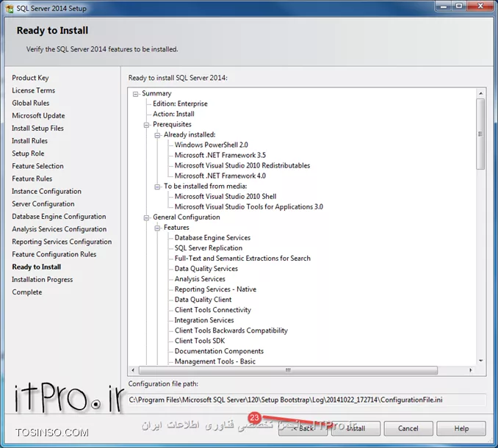This screenshot has height=448, width=498.
Task: Select Documentation Components row
Action: [x=219, y=352]
